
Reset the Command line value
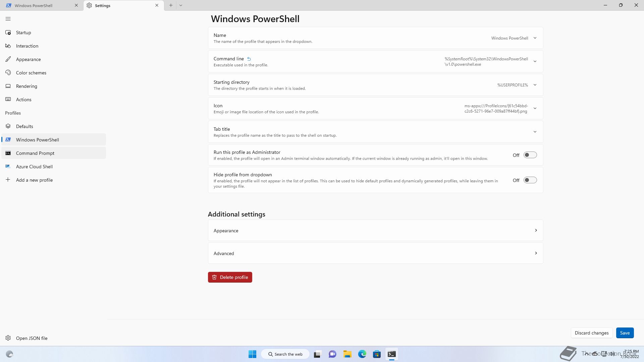point(249,59)
